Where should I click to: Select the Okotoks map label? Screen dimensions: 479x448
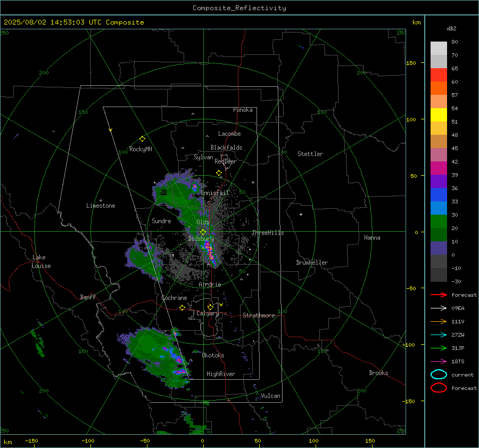[213, 355]
